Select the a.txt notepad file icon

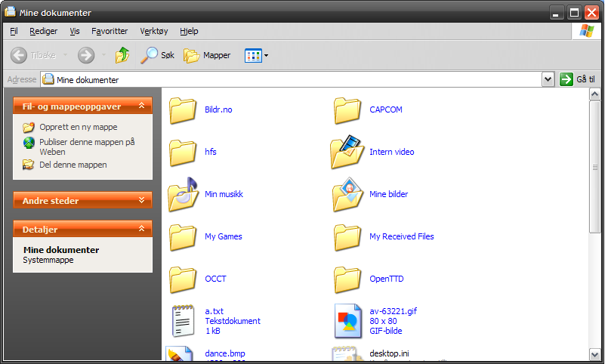[183, 321]
